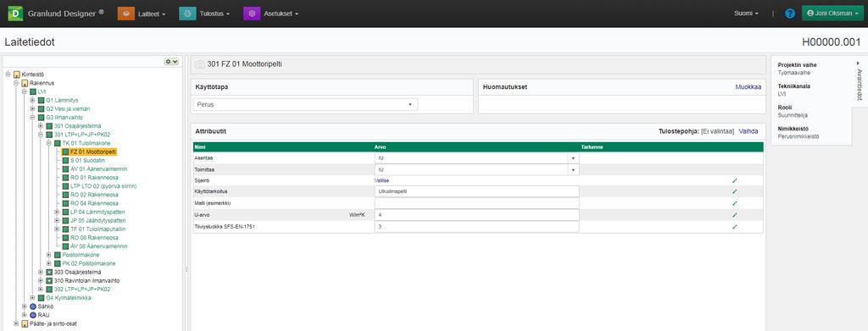The height and width of the screenshot is (331, 868).
Task: Click the green icon of S 01 Suodatin
Action: [x=64, y=160]
